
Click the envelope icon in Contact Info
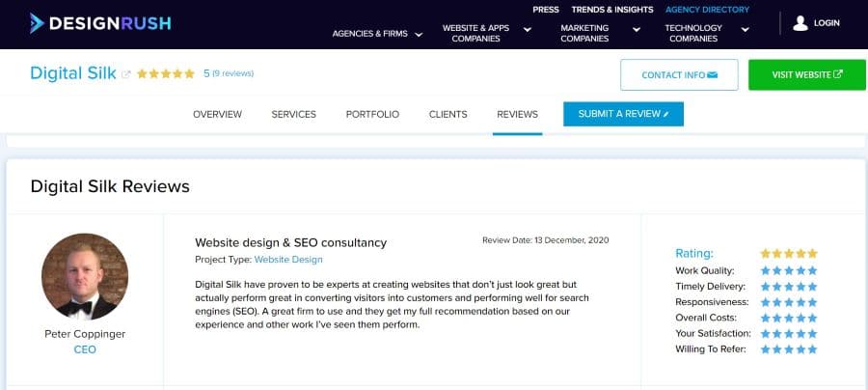coord(713,74)
